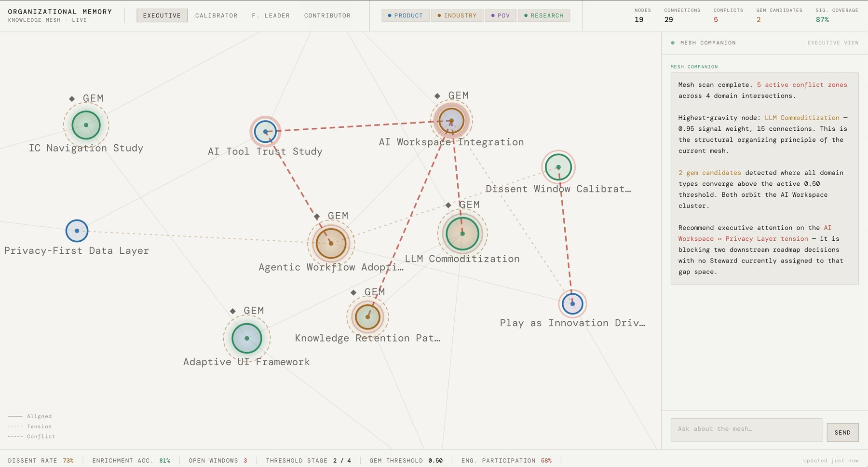
Task: Click GEM diamond above IC Navigation Study
Action: click(x=72, y=98)
